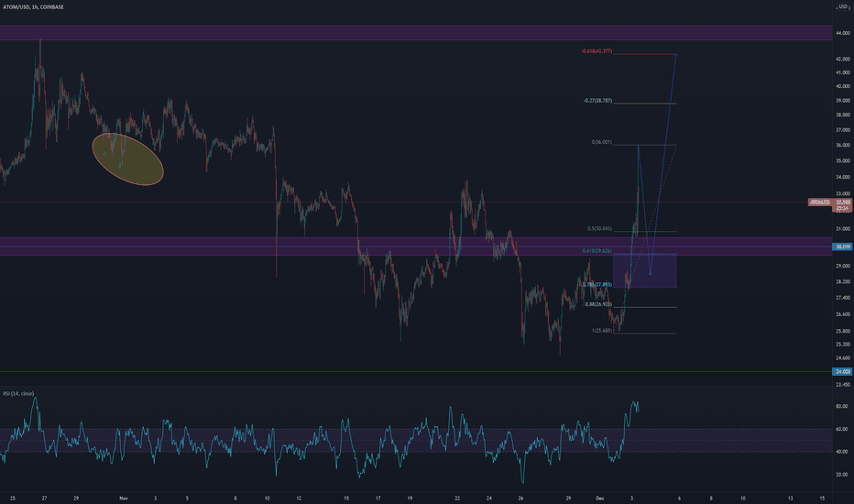Click the 30.019 blue price line label

[843, 247]
